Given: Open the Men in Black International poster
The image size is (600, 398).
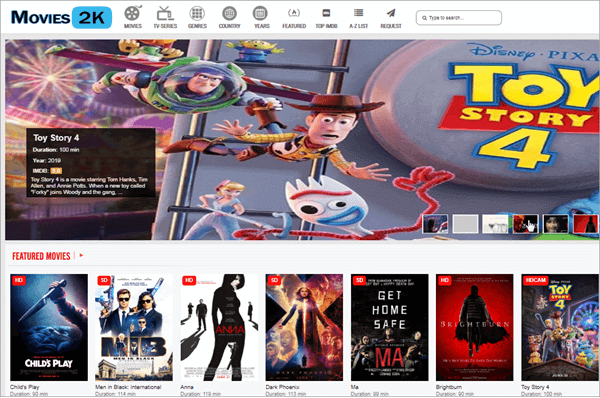Looking at the screenshot, I should (x=134, y=327).
